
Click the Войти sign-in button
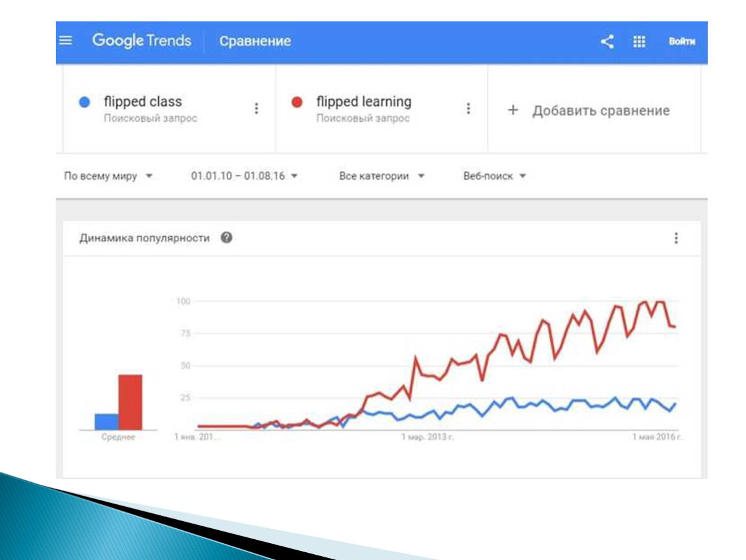point(682,41)
